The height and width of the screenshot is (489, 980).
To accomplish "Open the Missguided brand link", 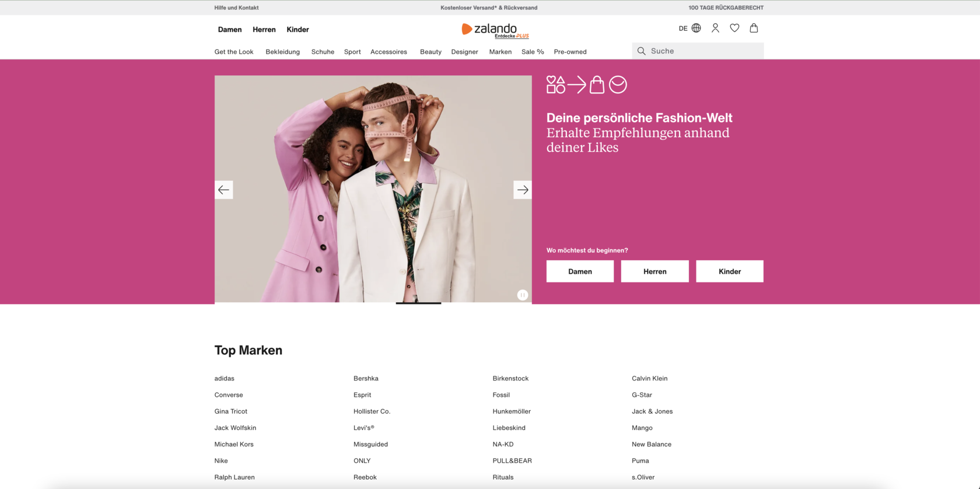I will 370,444.
